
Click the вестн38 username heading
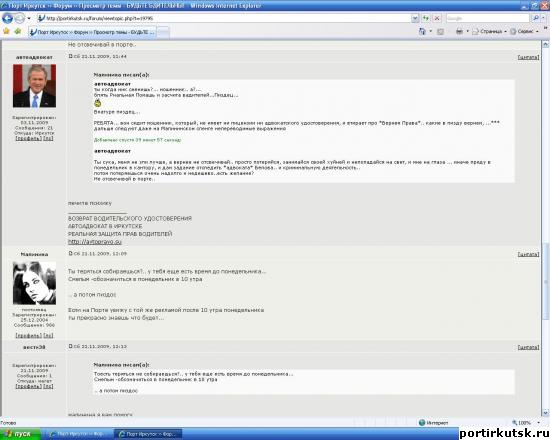click(x=34, y=347)
